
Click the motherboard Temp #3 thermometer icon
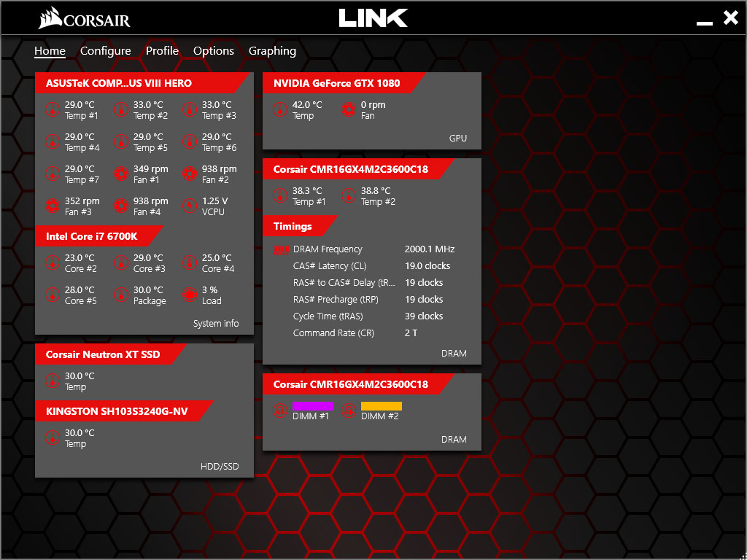click(x=190, y=110)
